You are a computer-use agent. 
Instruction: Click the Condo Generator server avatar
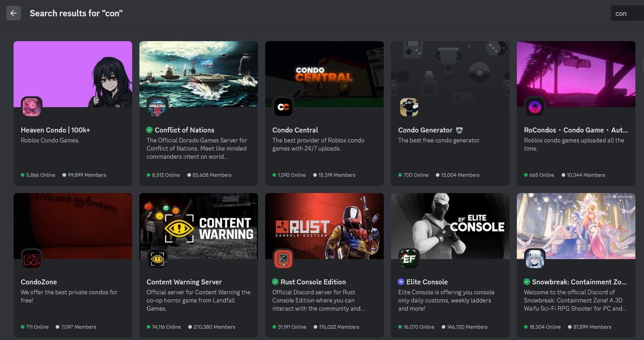(x=409, y=107)
